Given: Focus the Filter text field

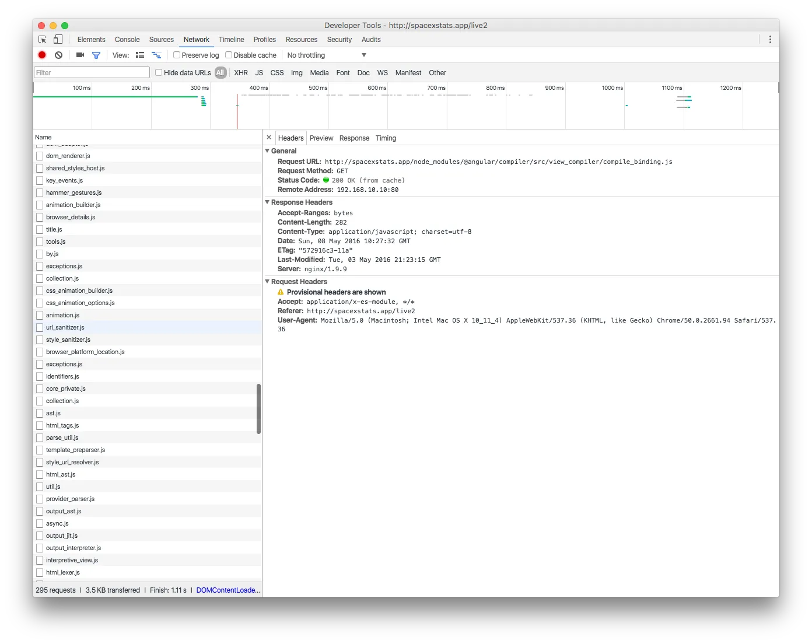Looking at the screenshot, I should point(92,72).
